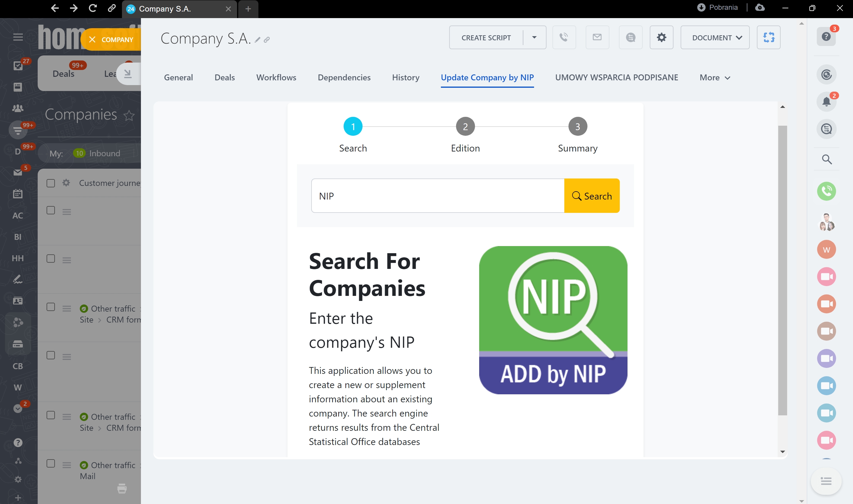Open the gear settings icon beside DOCUMENT
Screen dimensions: 853x504
661,37
